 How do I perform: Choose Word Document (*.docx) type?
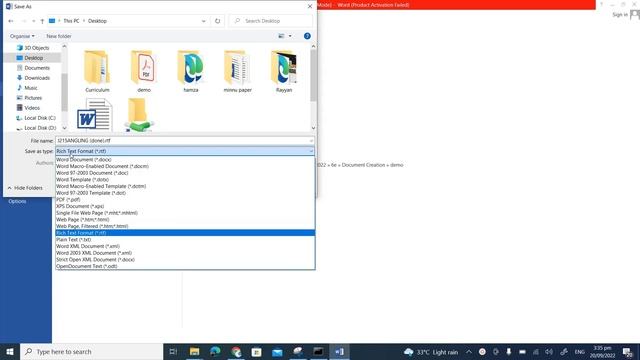pyautogui.click(x=185, y=160)
